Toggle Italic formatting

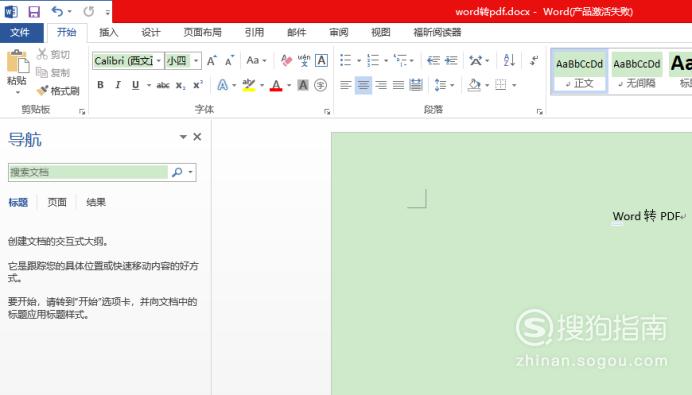(x=118, y=85)
